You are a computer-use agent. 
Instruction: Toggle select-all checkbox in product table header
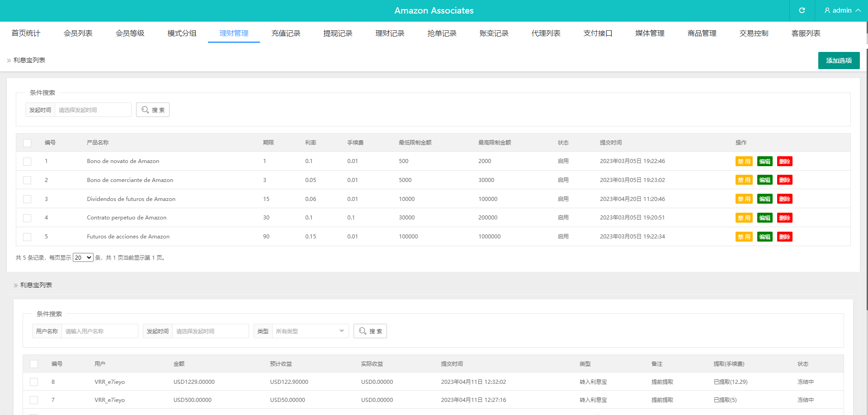coord(27,143)
